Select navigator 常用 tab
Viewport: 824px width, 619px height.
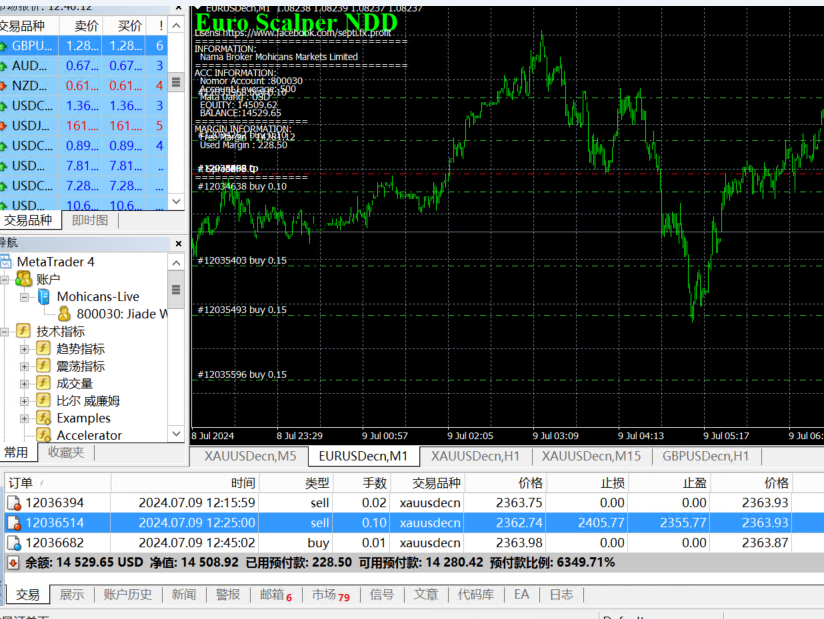[x=17, y=452]
